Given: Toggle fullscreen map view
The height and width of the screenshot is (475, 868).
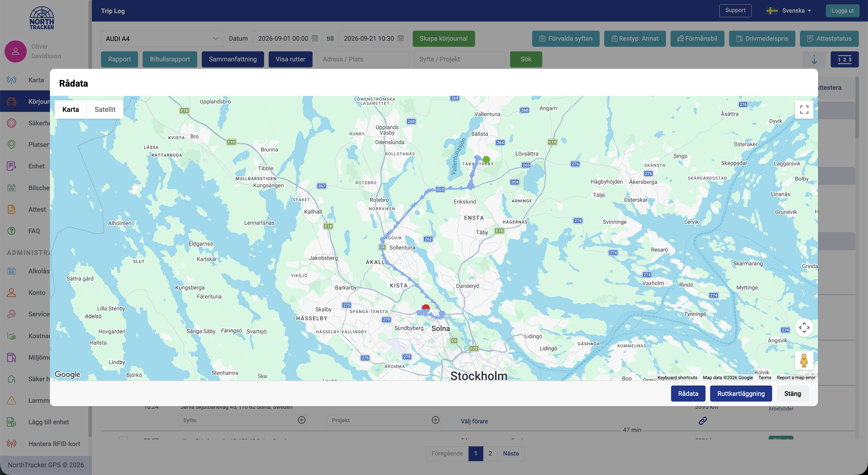Looking at the screenshot, I should click(804, 109).
